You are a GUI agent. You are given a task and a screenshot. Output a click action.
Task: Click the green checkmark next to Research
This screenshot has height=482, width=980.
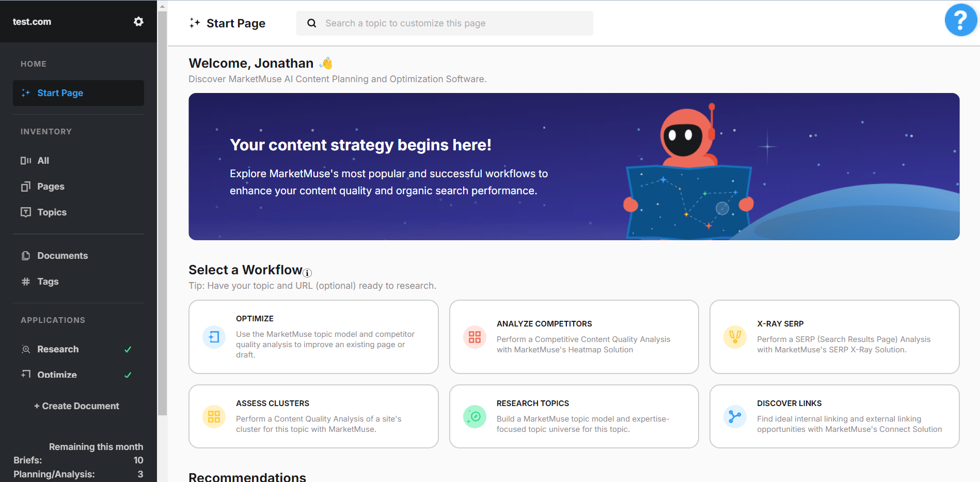coord(128,349)
